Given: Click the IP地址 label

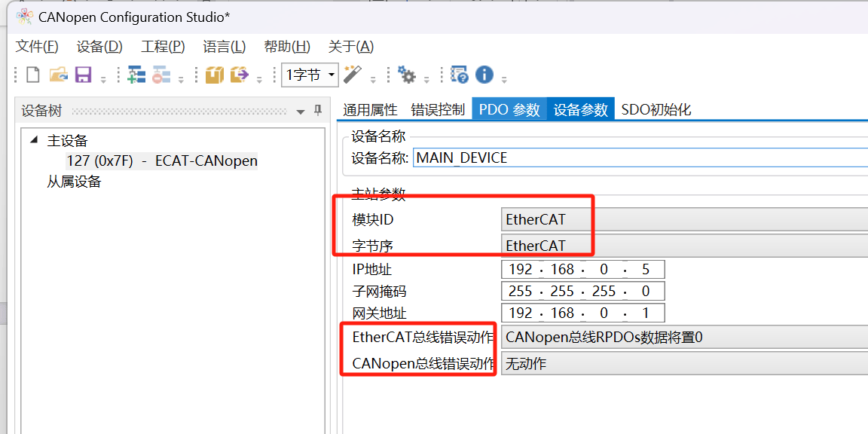Looking at the screenshot, I should (372, 270).
